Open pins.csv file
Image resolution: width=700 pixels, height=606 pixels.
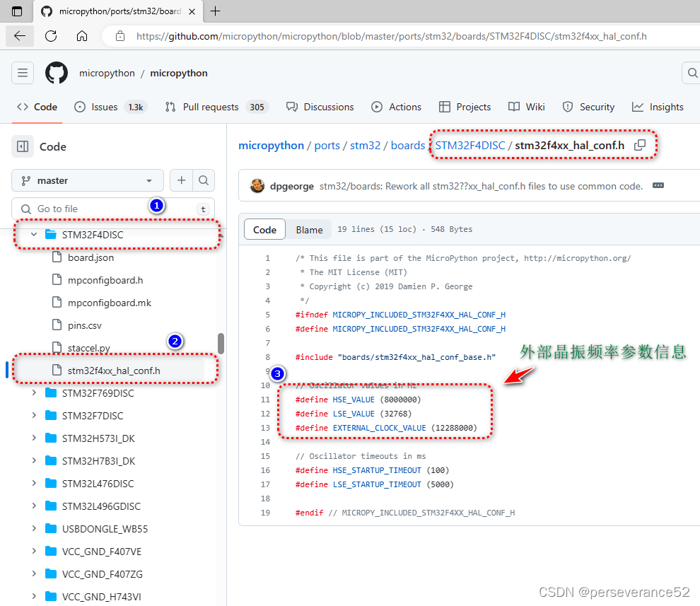click(85, 325)
